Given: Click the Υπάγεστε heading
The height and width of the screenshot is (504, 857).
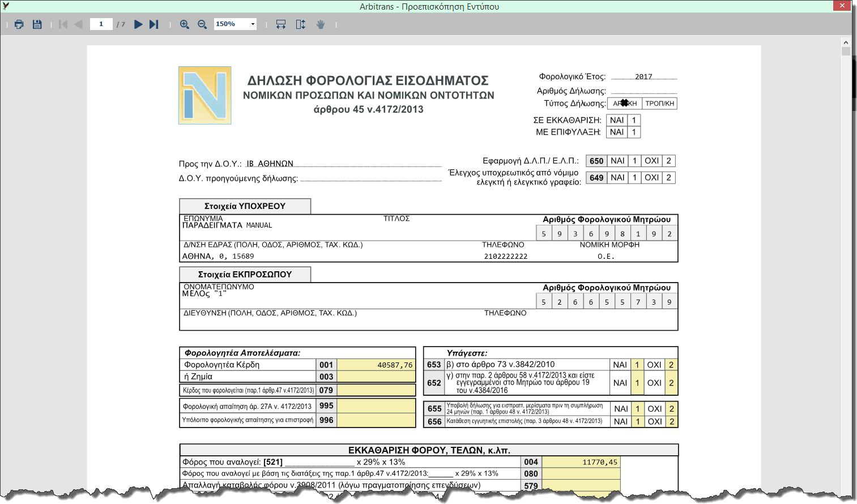Looking at the screenshot, I should pyautogui.click(x=467, y=353).
